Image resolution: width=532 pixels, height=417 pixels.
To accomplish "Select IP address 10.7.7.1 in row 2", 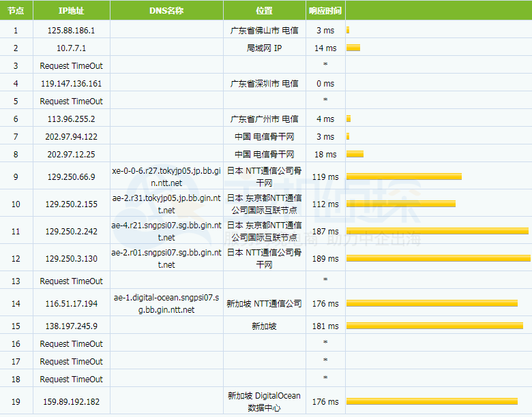I will (x=71, y=48).
